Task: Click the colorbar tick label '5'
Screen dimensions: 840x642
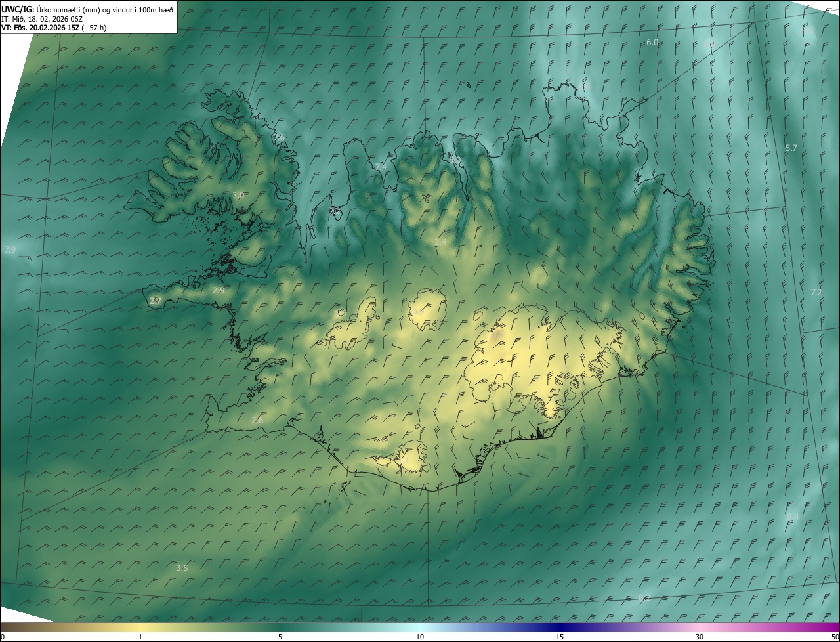Action: 280,637
